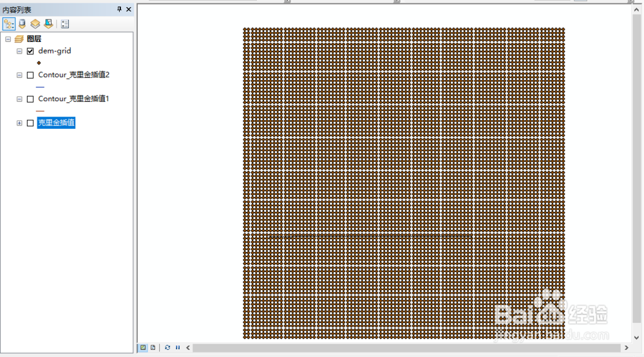The image size is (644, 357).
Task: Turn on 克里金插值 raster layer
Action: 30,123
